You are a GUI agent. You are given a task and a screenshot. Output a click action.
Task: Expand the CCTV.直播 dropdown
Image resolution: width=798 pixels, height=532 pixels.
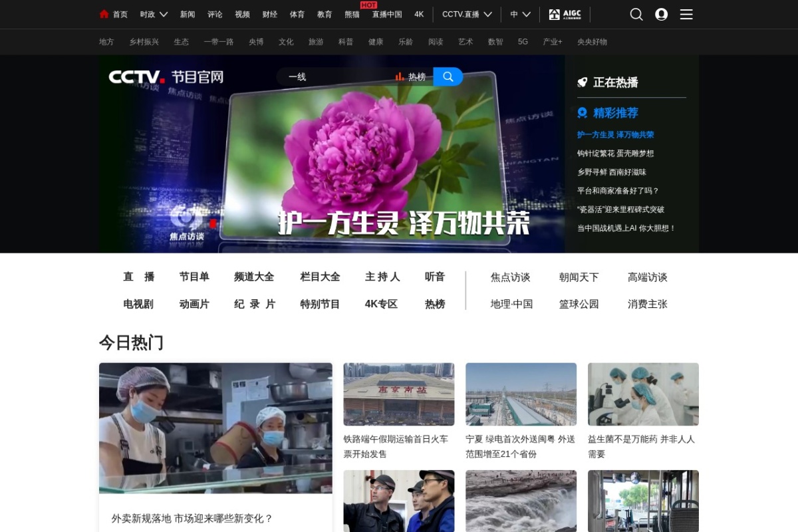[x=467, y=14]
